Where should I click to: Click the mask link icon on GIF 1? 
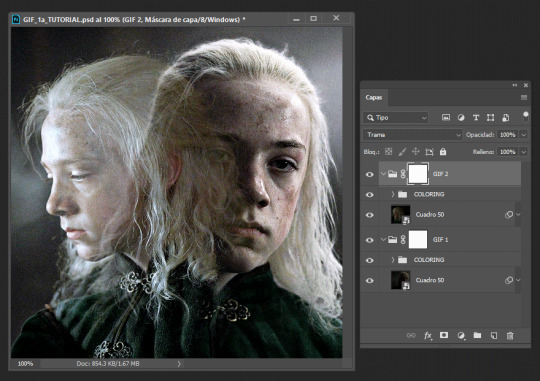tap(403, 239)
